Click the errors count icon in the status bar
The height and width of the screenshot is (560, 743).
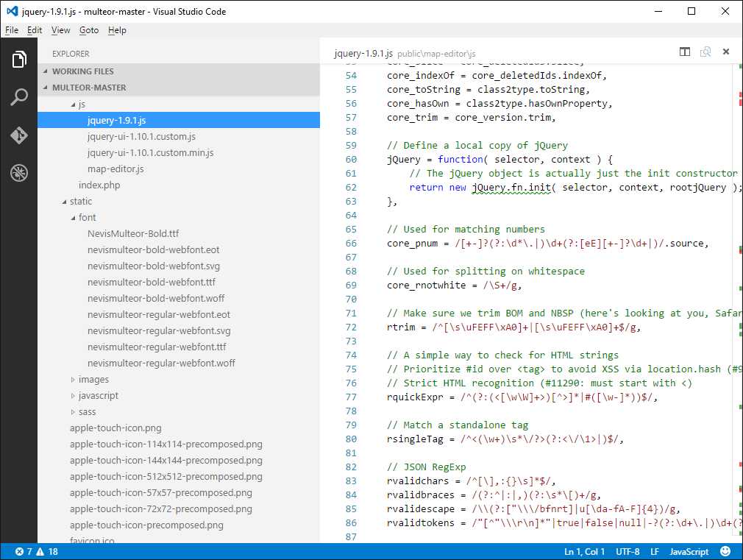coord(19,551)
